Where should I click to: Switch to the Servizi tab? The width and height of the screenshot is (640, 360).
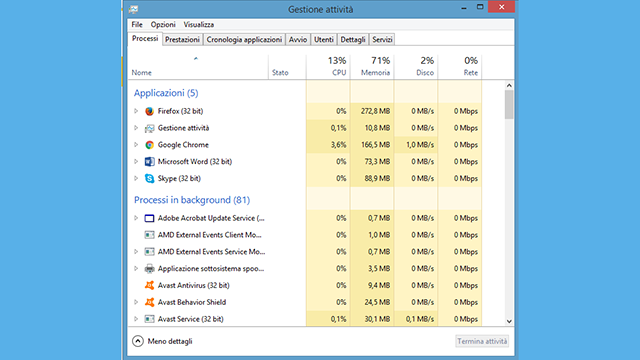382,40
